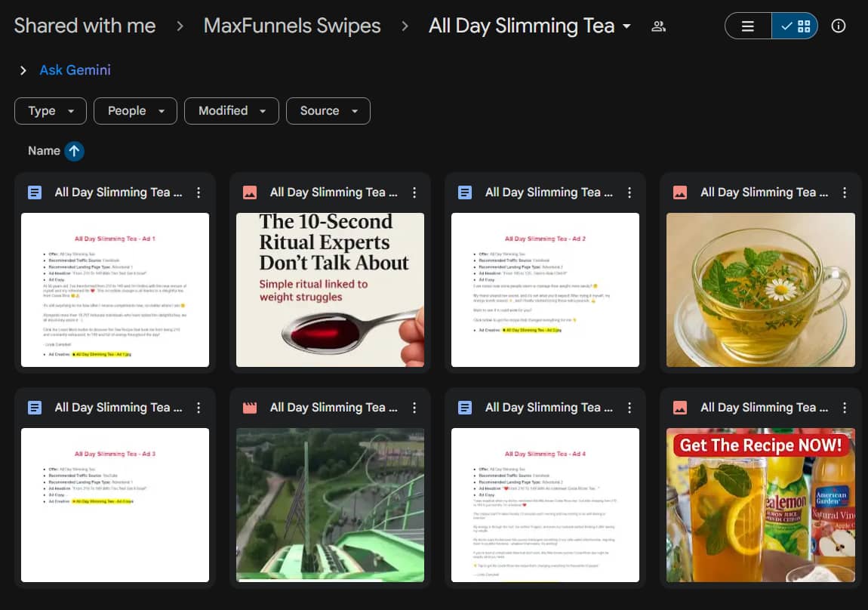The height and width of the screenshot is (610, 868).
Task: Go to Shared with me breadcrumb
Action: point(85,26)
